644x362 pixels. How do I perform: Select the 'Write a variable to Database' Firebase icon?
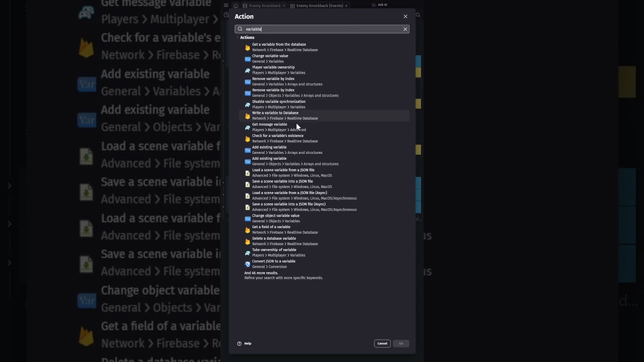pyautogui.click(x=248, y=116)
